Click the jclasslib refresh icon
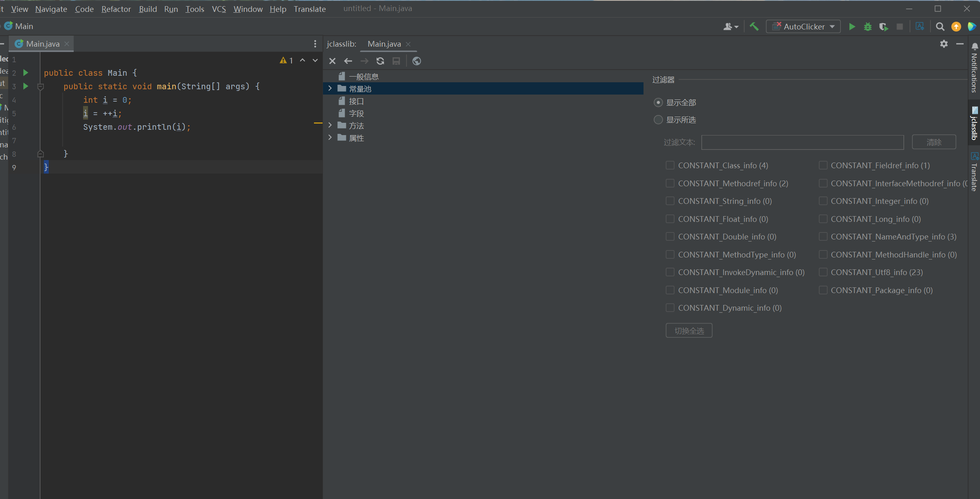This screenshot has width=980, height=499. point(380,61)
